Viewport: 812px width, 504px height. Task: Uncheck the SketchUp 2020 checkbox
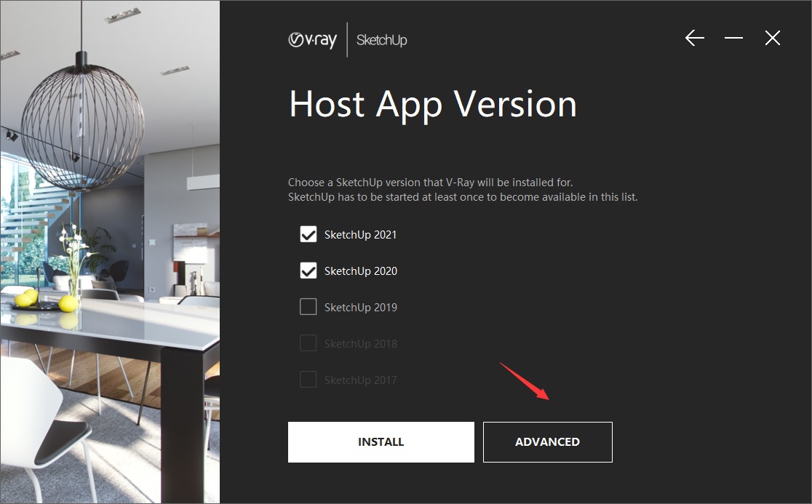[x=308, y=271]
